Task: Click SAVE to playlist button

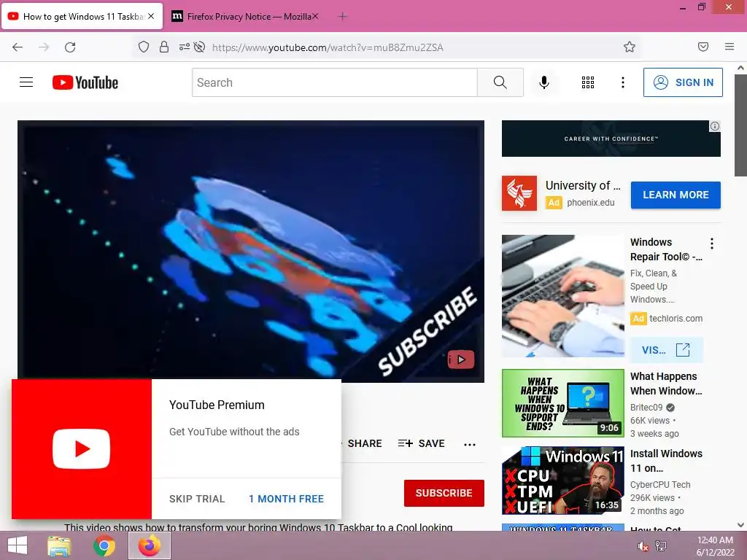Action: (421, 443)
